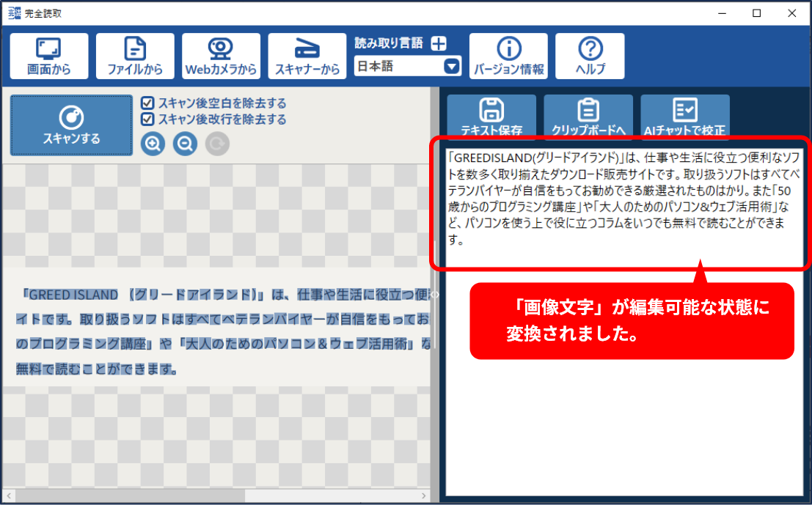
Task: Click the left arrow of horizontal scrollbar
Action: [x=9, y=495]
